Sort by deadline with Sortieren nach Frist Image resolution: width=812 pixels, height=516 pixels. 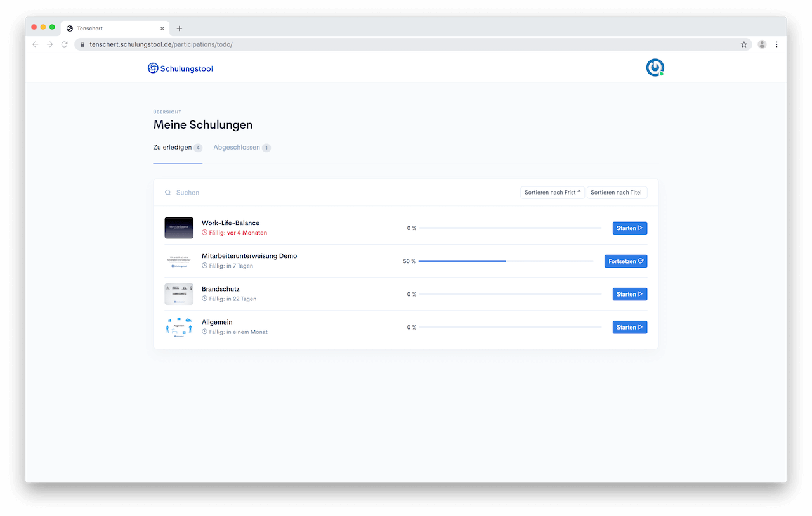[x=553, y=192]
